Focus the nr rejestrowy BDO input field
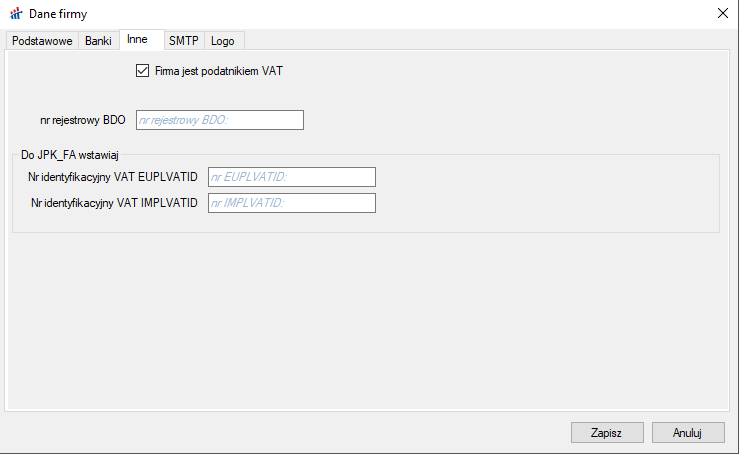Image resolution: width=739 pixels, height=454 pixels. pos(219,120)
